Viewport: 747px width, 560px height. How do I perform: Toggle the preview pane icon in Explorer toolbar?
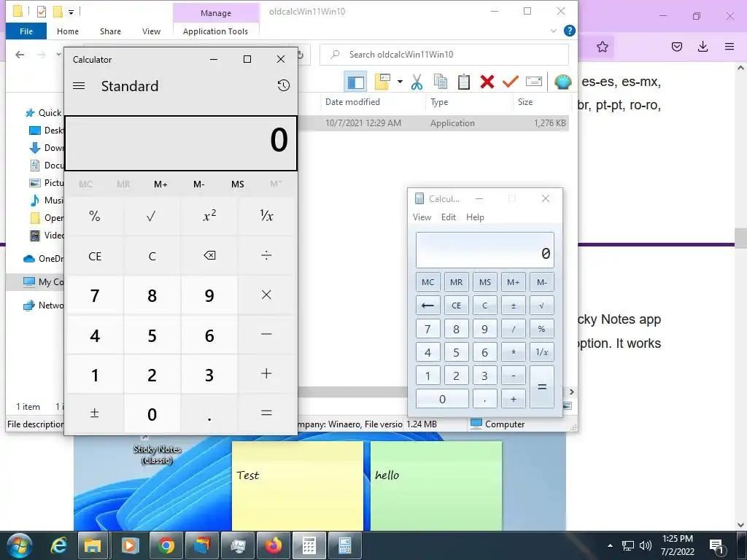[355, 82]
